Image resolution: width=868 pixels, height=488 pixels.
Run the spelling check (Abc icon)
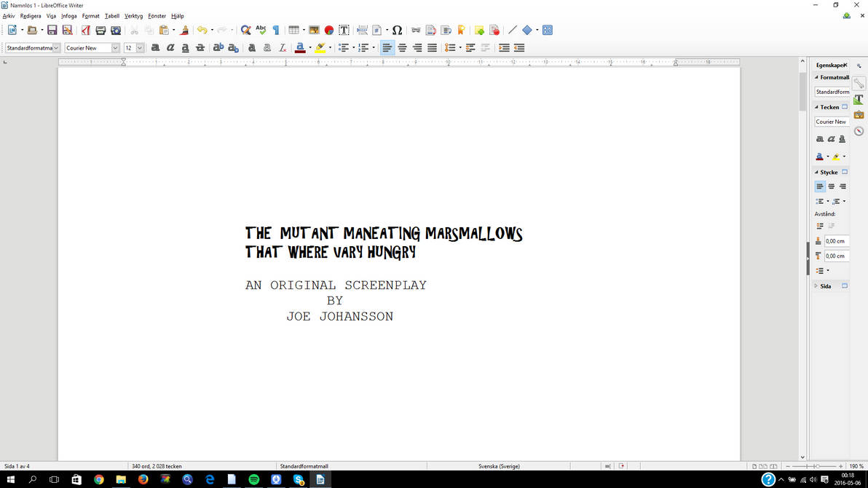(x=261, y=30)
